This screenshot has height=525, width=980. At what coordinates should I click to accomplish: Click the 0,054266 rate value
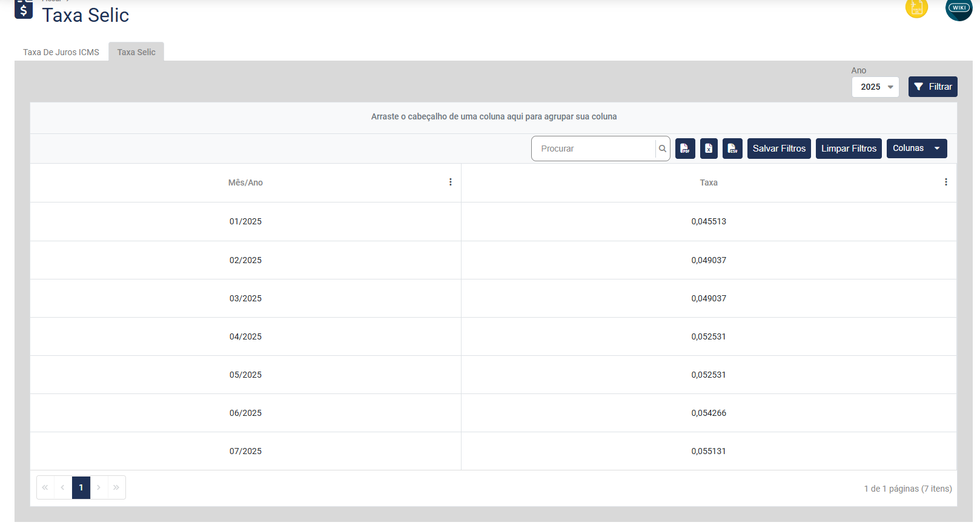click(x=709, y=413)
